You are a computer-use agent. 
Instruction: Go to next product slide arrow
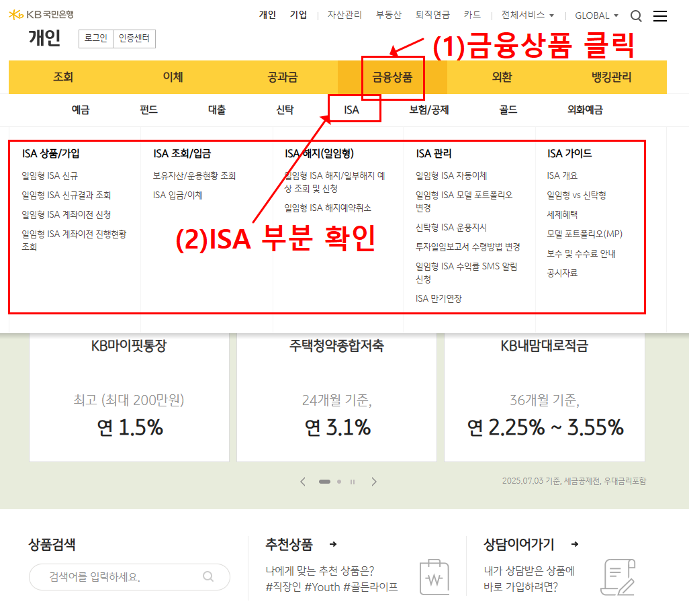[x=374, y=482]
